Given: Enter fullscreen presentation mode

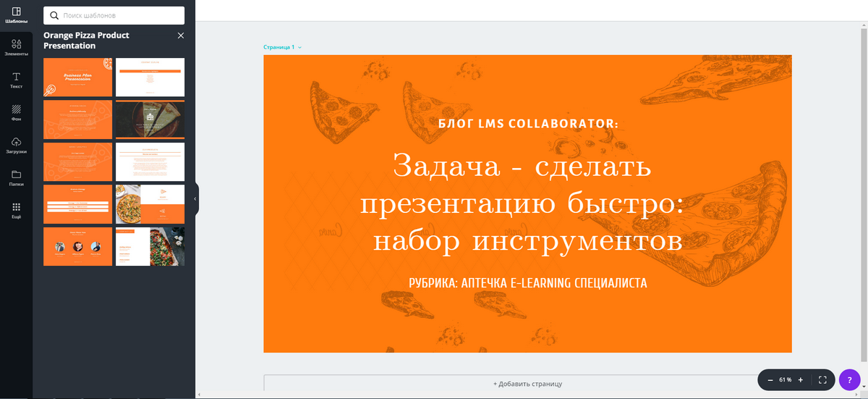Looking at the screenshot, I should 822,379.
